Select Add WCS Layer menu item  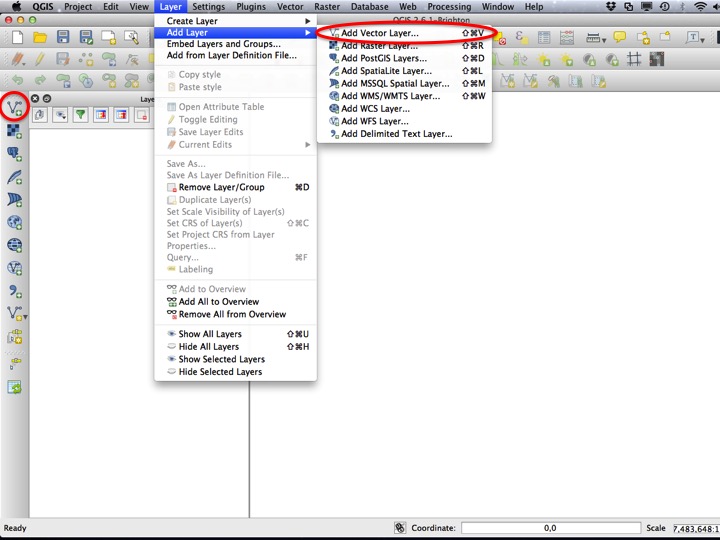pos(404,109)
